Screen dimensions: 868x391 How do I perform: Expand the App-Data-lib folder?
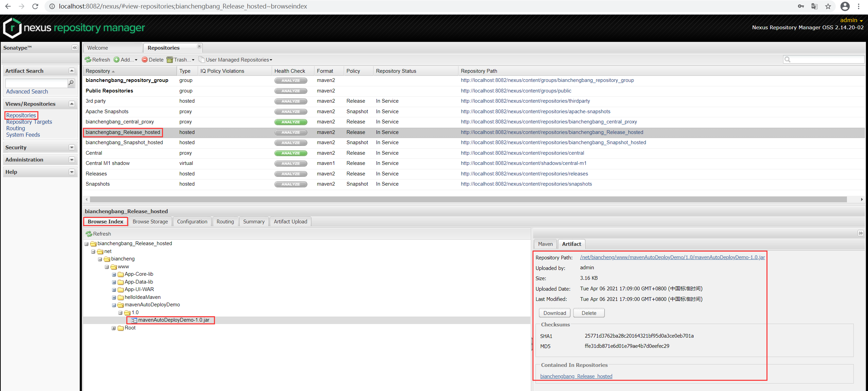click(x=114, y=282)
